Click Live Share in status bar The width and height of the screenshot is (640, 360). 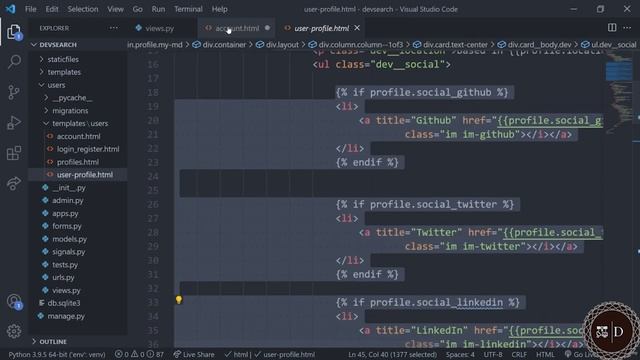click(194, 354)
